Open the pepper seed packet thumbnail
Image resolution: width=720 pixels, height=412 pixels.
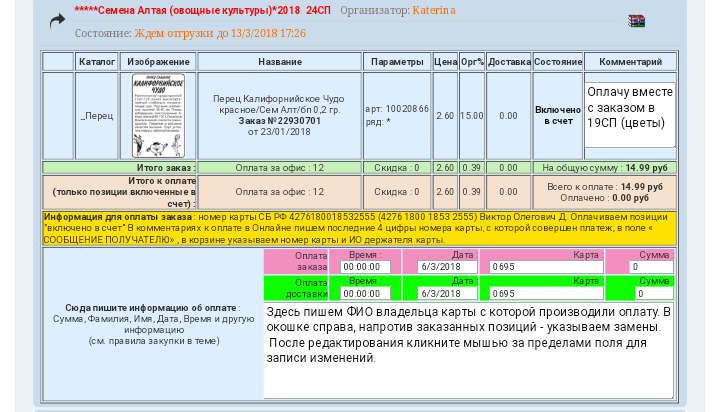159,115
